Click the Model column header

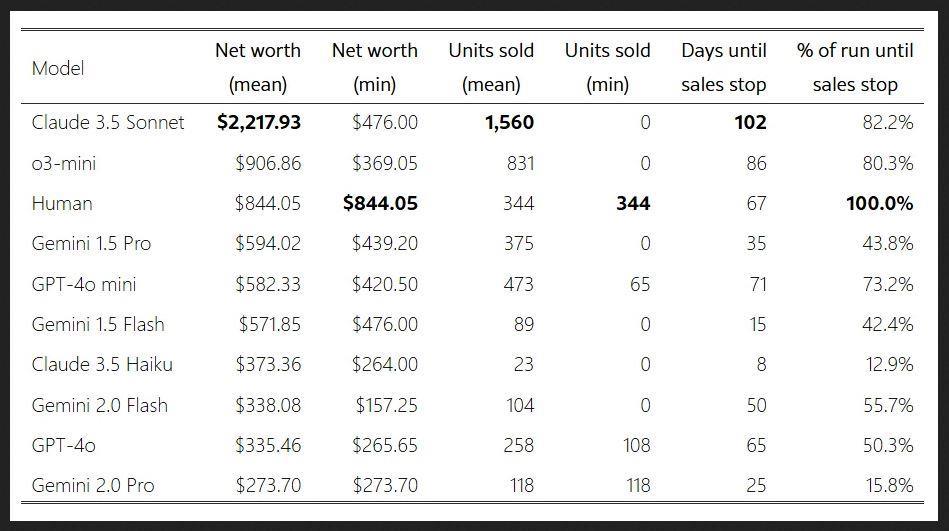(58, 68)
